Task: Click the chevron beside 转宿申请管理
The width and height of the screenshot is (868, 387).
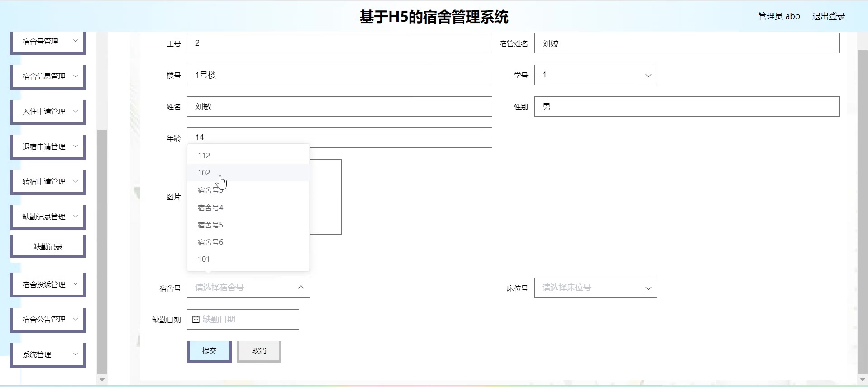Action: point(76,181)
